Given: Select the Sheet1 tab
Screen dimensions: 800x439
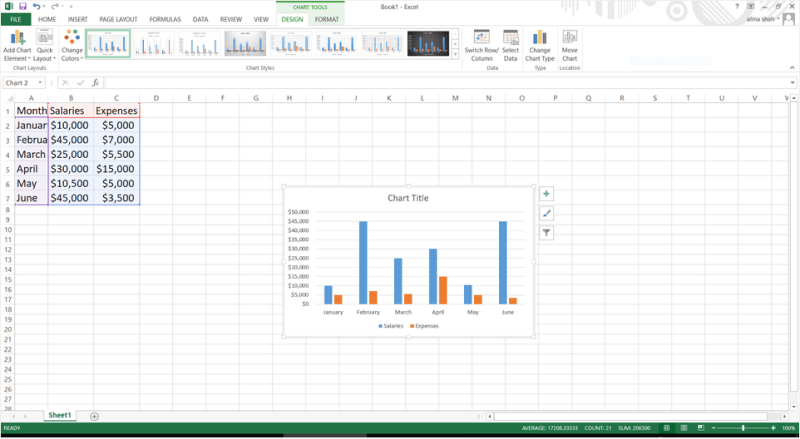Looking at the screenshot, I should point(60,416).
